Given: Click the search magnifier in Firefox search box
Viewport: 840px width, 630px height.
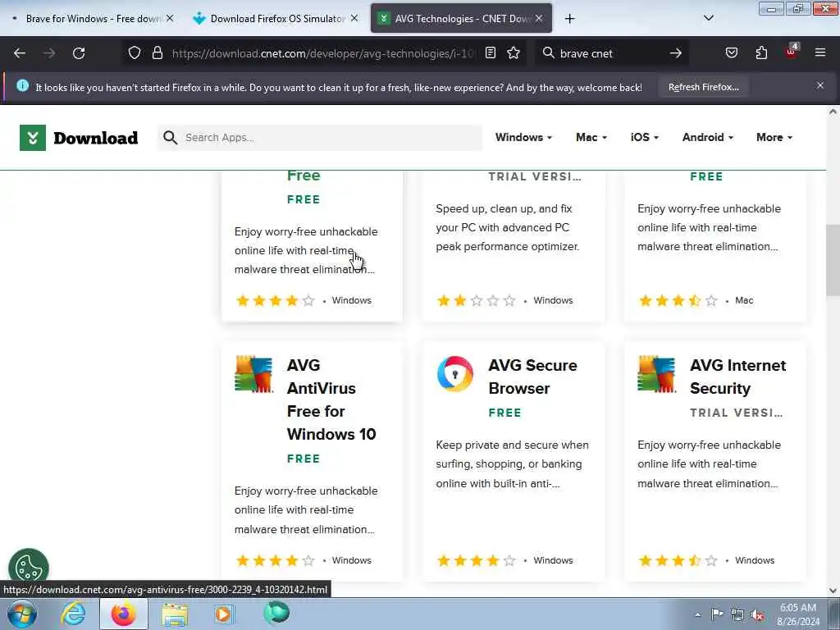Looking at the screenshot, I should (548, 53).
